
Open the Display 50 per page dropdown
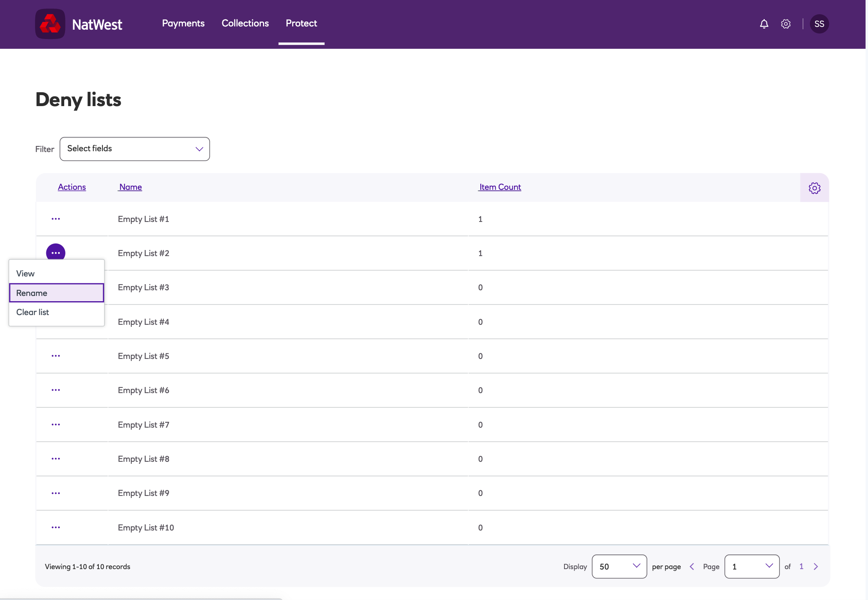619,567
